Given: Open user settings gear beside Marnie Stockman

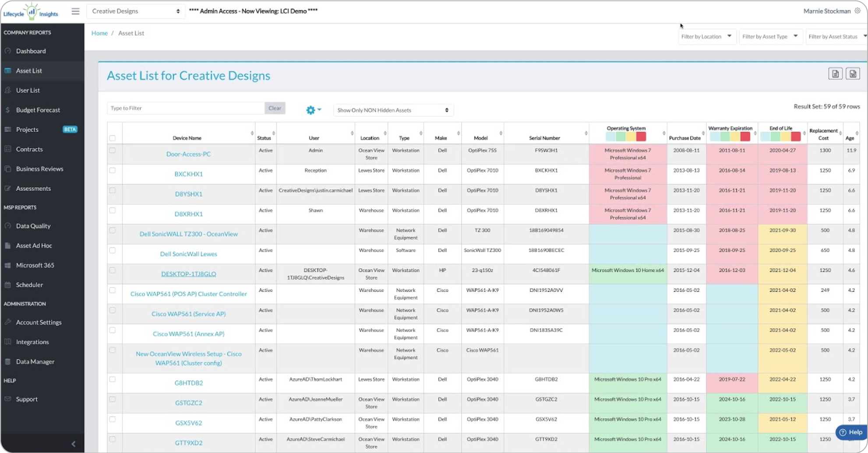Looking at the screenshot, I should (x=857, y=11).
